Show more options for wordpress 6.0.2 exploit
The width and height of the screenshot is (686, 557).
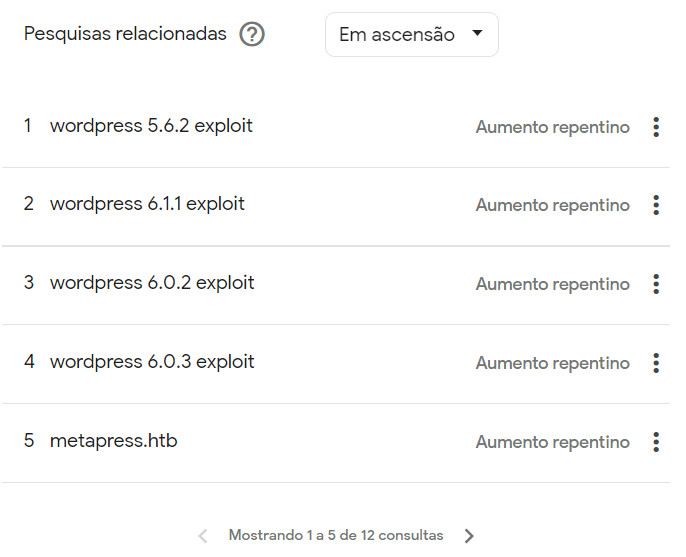656,284
